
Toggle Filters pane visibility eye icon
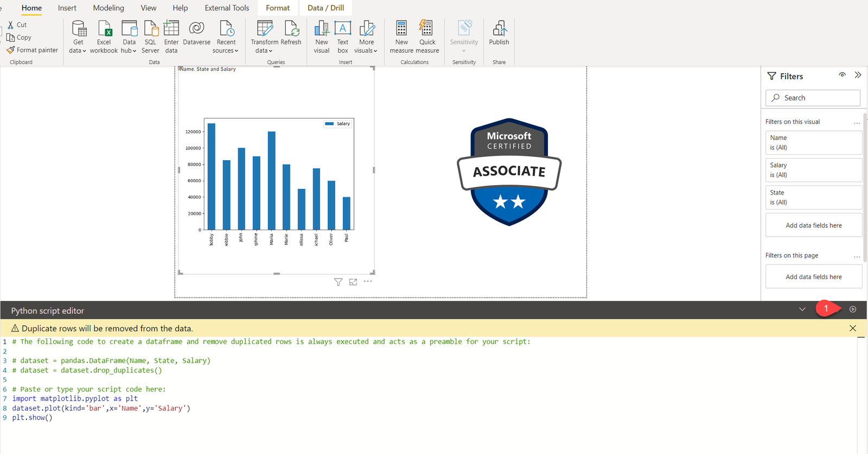pos(842,75)
